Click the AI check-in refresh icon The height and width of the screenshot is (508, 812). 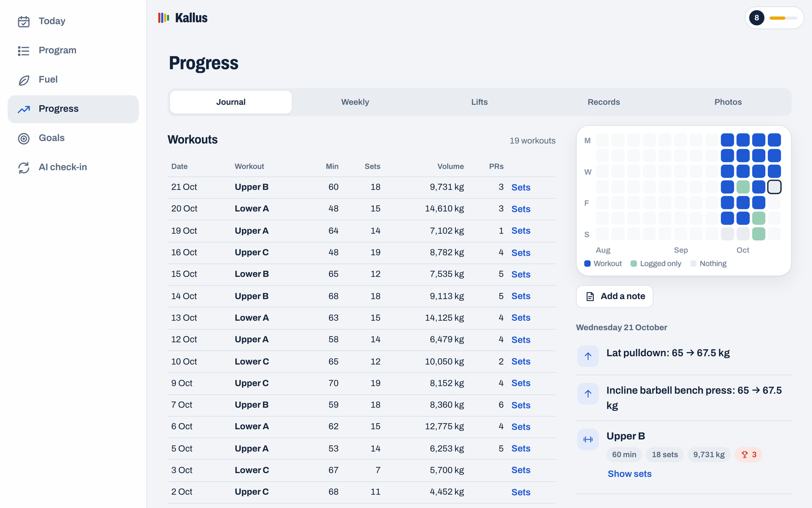click(24, 168)
